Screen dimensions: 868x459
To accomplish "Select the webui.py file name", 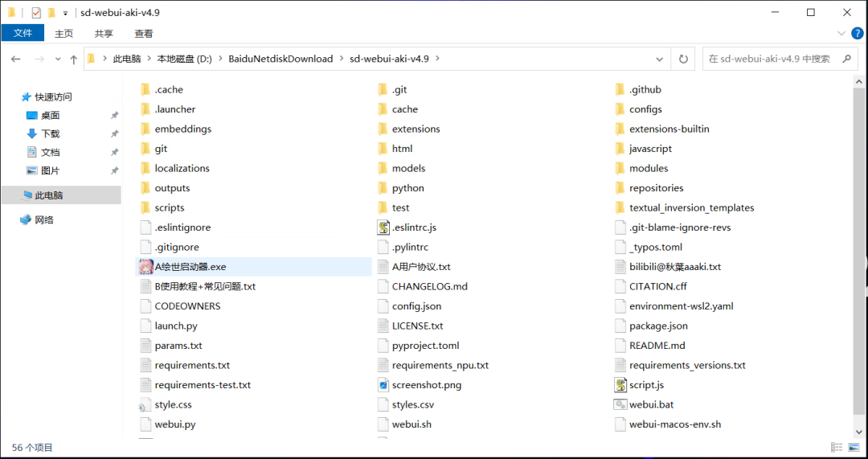I will (175, 424).
